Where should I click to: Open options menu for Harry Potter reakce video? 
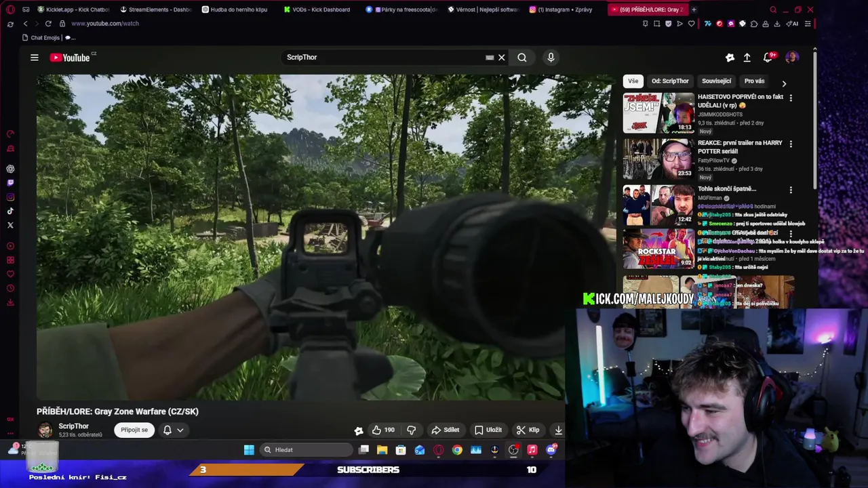click(791, 144)
